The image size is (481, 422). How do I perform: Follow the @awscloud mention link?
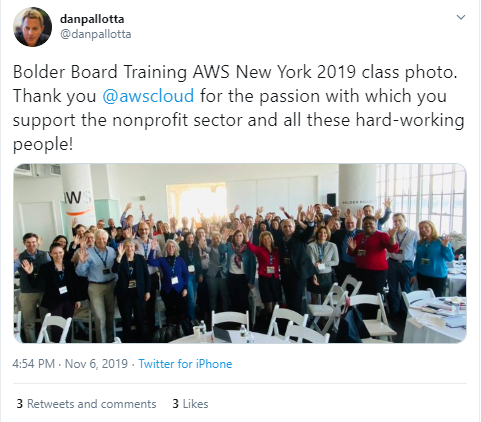(148, 96)
